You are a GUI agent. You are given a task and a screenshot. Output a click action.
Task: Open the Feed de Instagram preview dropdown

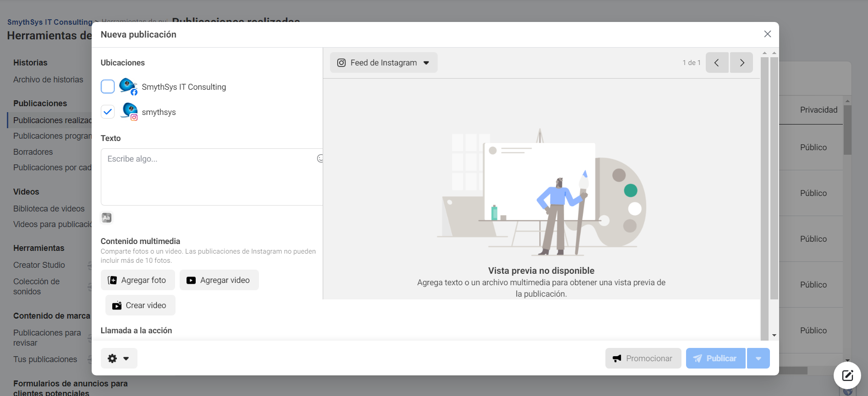tap(384, 63)
